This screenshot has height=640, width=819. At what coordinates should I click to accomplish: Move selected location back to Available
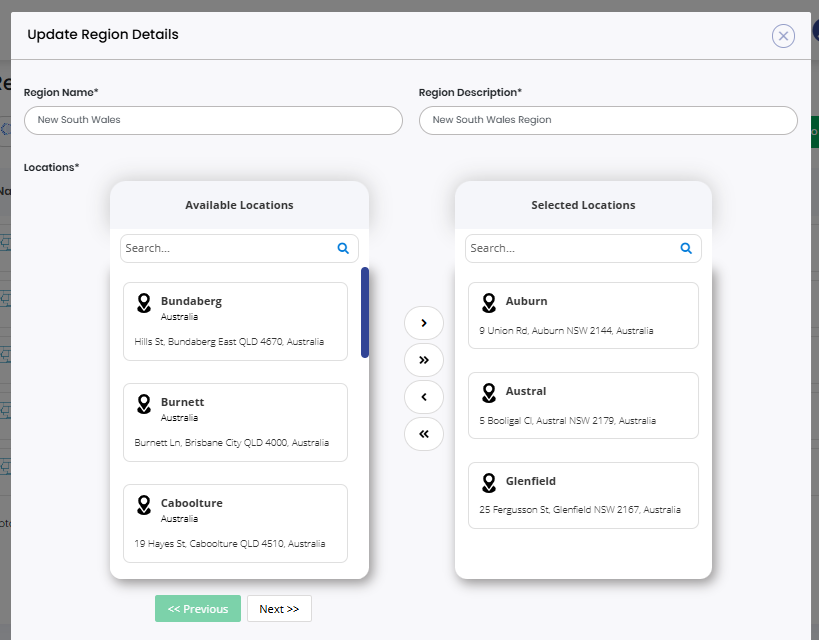tap(424, 397)
